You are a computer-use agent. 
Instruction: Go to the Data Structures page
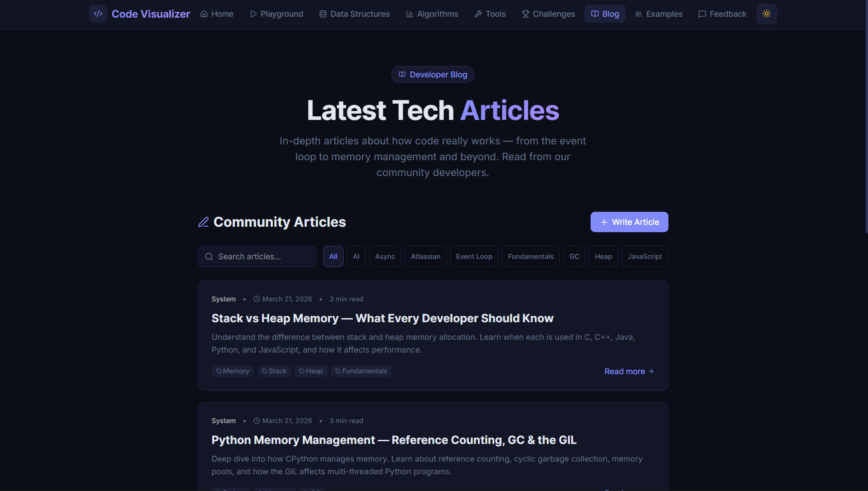(354, 14)
